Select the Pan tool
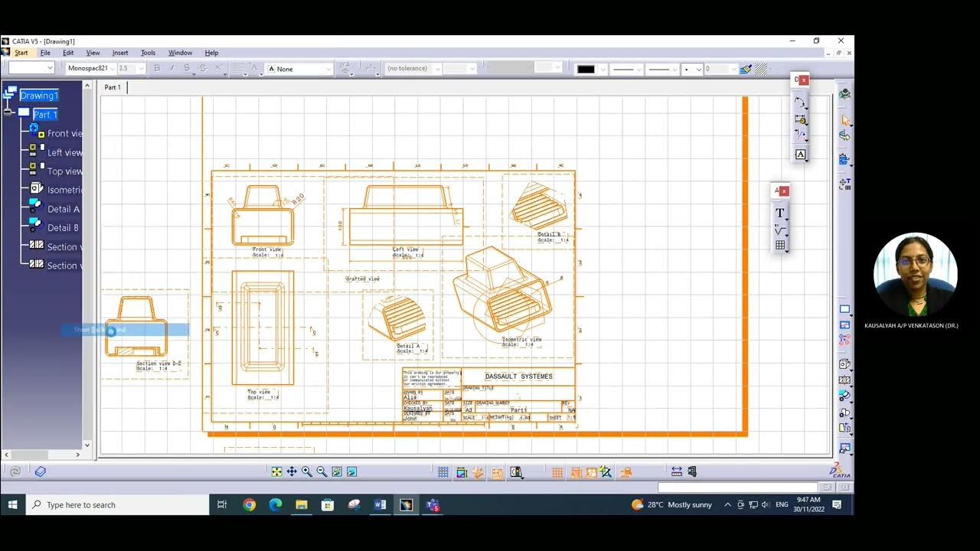This screenshot has height=551, width=980. 292,472
